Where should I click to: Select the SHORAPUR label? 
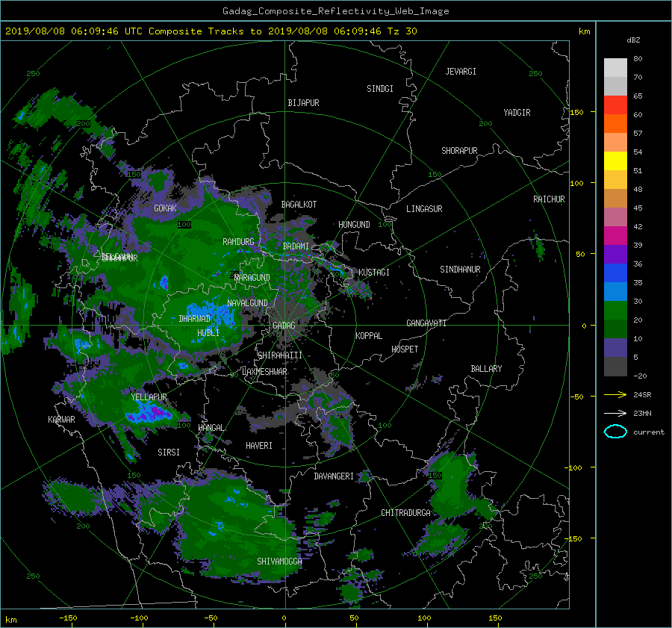[x=459, y=151]
